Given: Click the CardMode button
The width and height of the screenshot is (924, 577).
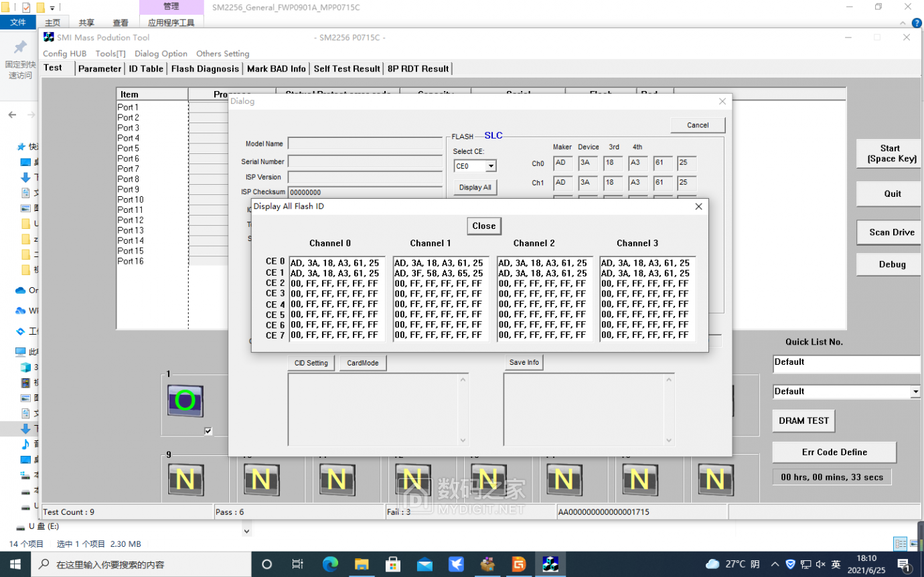Looking at the screenshot, I should click(363, 363).
